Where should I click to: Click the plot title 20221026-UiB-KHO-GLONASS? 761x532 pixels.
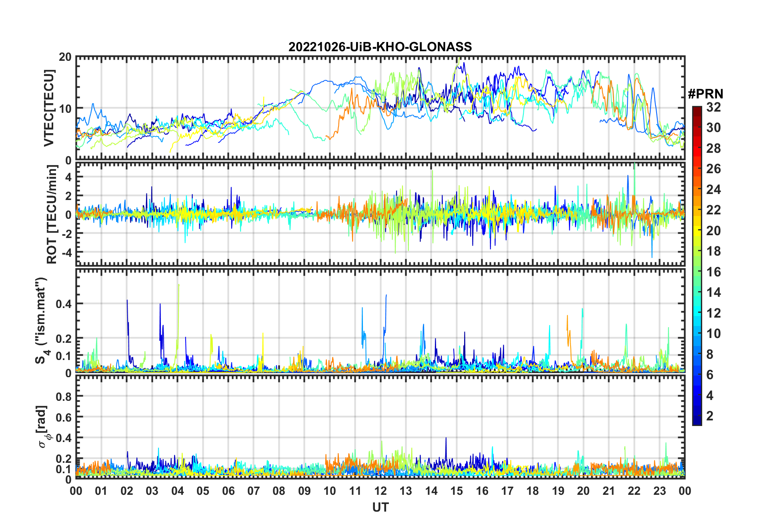click(380, 47)
